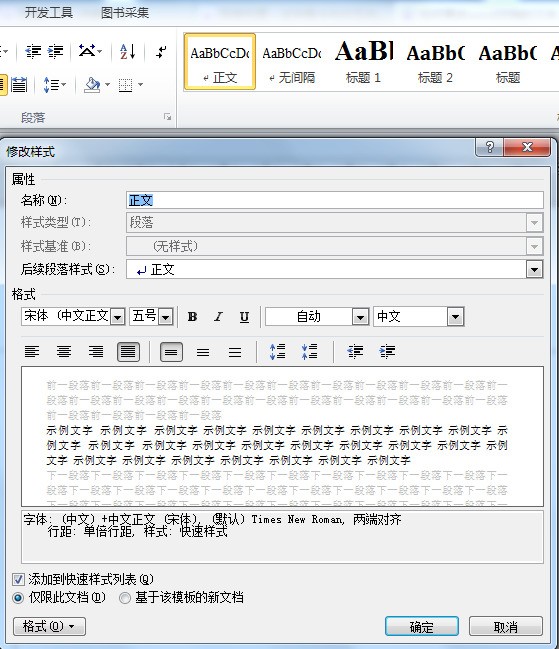Toggle Underline in the style format
559x649 pixels.
(x=244, y=317)
